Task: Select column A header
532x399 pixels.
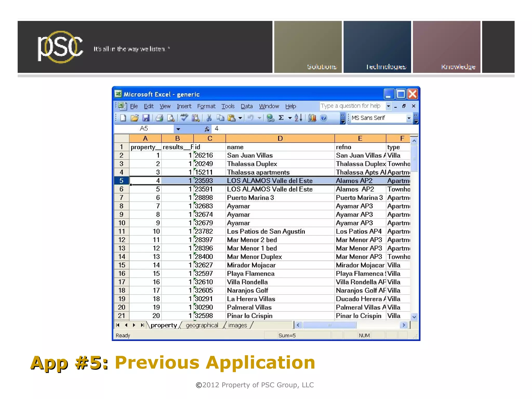Action: coord(145,138)
